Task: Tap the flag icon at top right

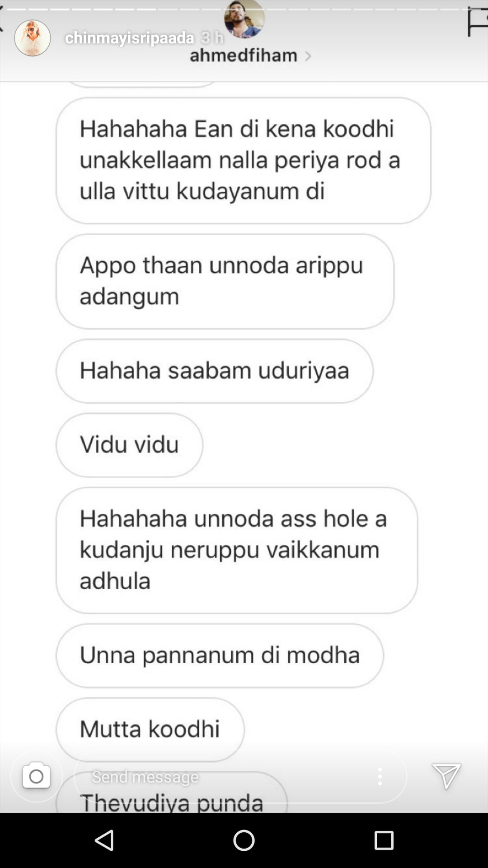Action: [477, 22]
